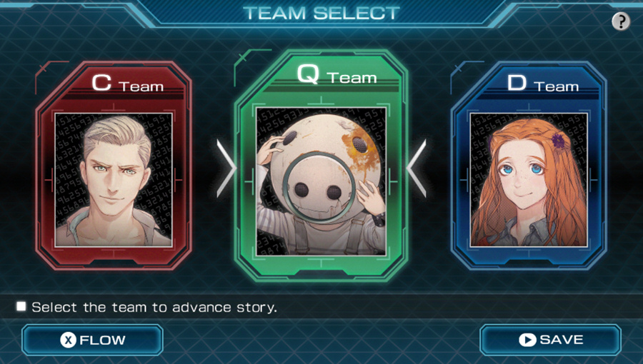Click the TEAM SELECT header title
The height and width of the screenshot is (364, 643).
[x=321, y=13]
